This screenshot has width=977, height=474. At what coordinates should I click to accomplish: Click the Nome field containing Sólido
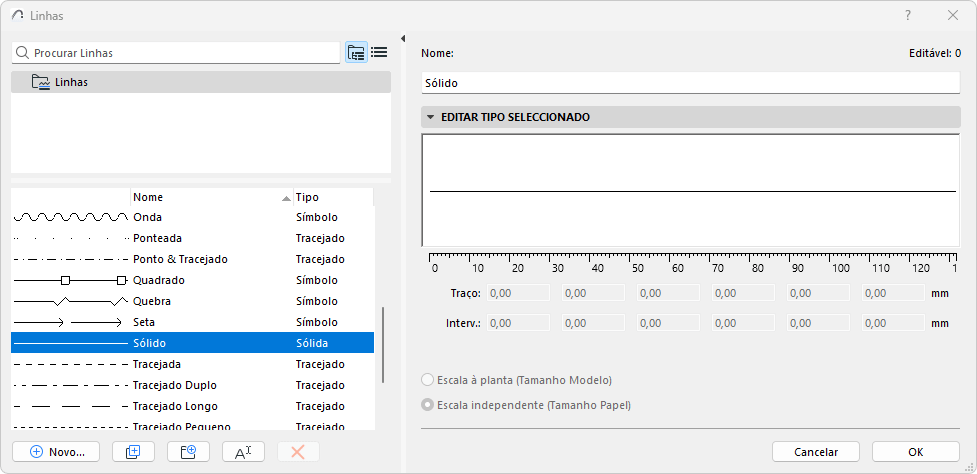point(690,82)
